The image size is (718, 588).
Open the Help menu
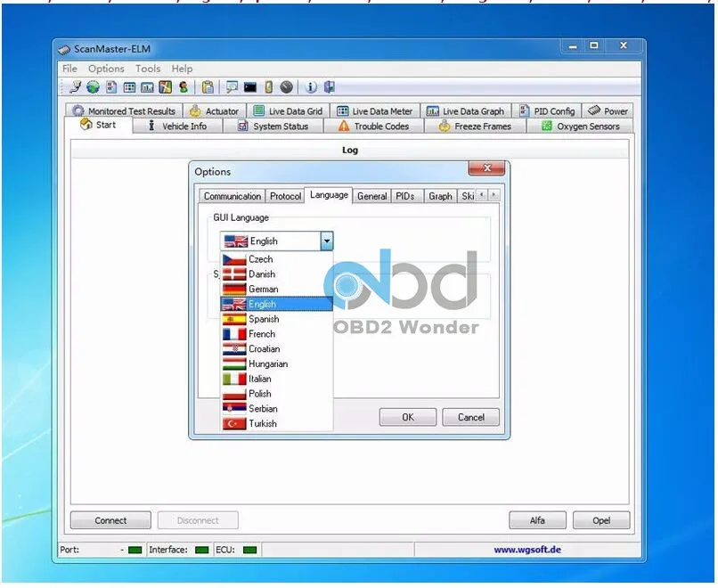pos(182,69)
